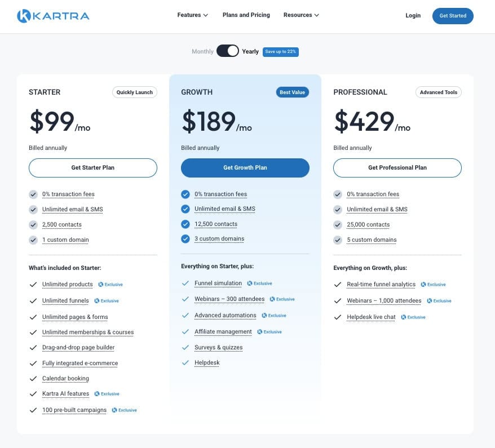Click the Kartra AI features text
Viewport: 495px width, 448px height.
pos(65,394)
